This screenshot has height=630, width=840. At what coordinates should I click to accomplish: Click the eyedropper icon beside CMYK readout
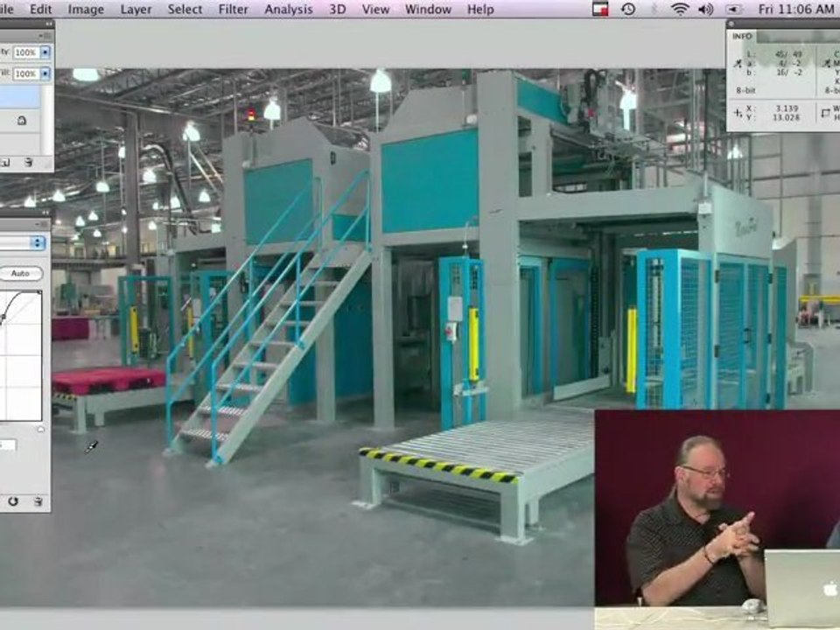825,64
